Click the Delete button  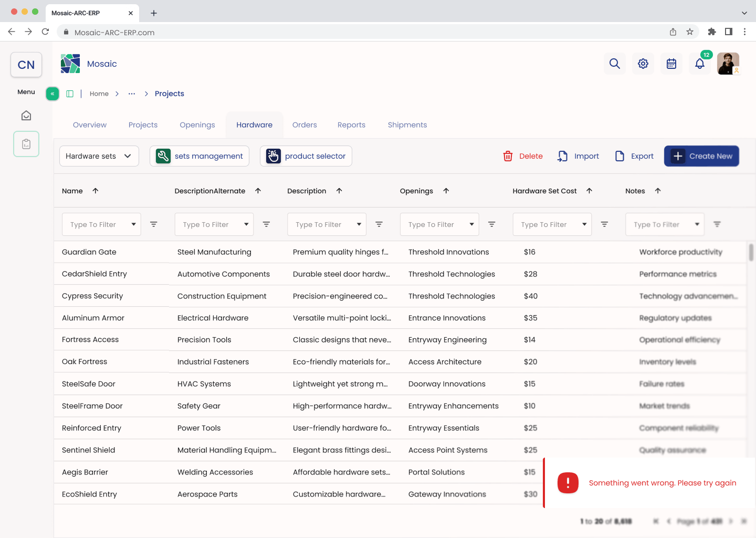coord(523,156)
